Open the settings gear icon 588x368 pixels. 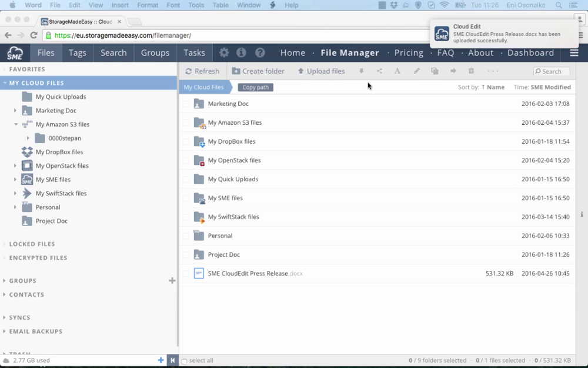pos(224,52)
